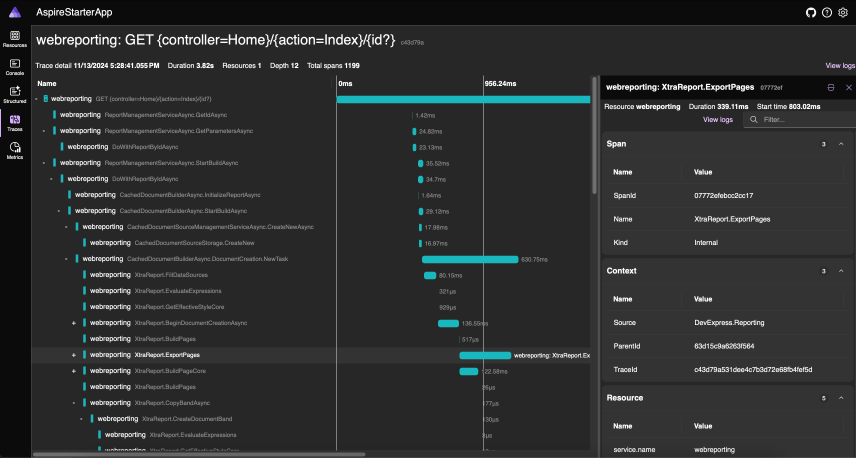Collapse the Resource properties section
This screenshot has width=856, height=458.
point(840,398)
